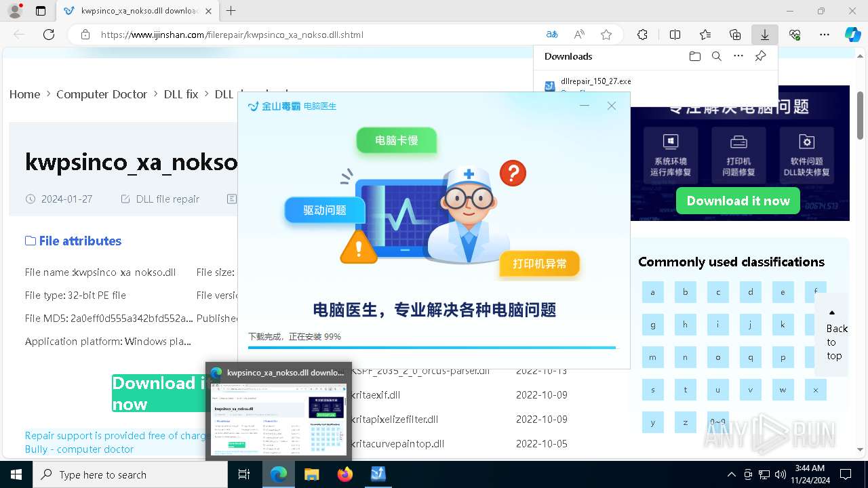Select the letter q classification tile
Viewport: 868px width, 488px height.
point(750,357)
